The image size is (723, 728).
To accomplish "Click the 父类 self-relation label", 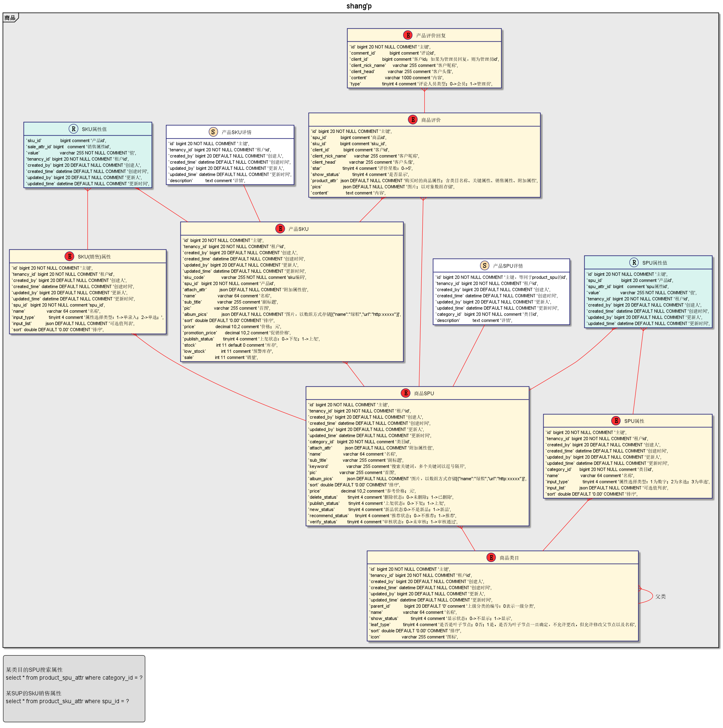I will tap(660, 596).
